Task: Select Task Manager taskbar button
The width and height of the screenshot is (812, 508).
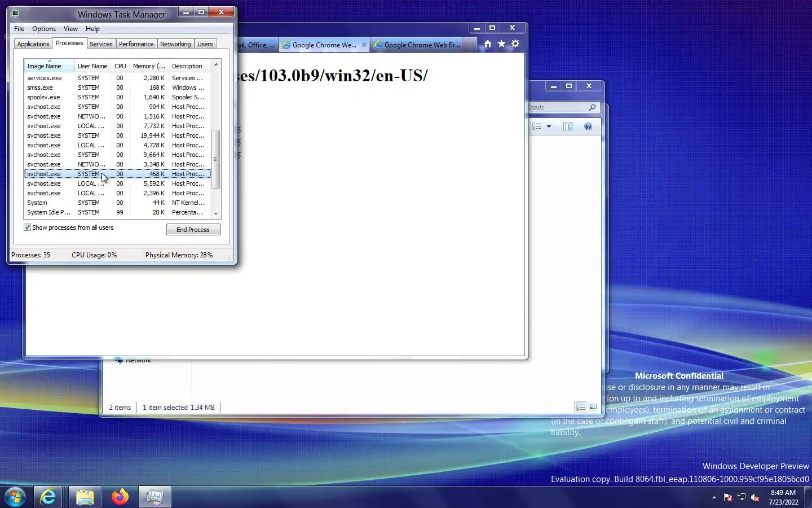Action: 155,497
